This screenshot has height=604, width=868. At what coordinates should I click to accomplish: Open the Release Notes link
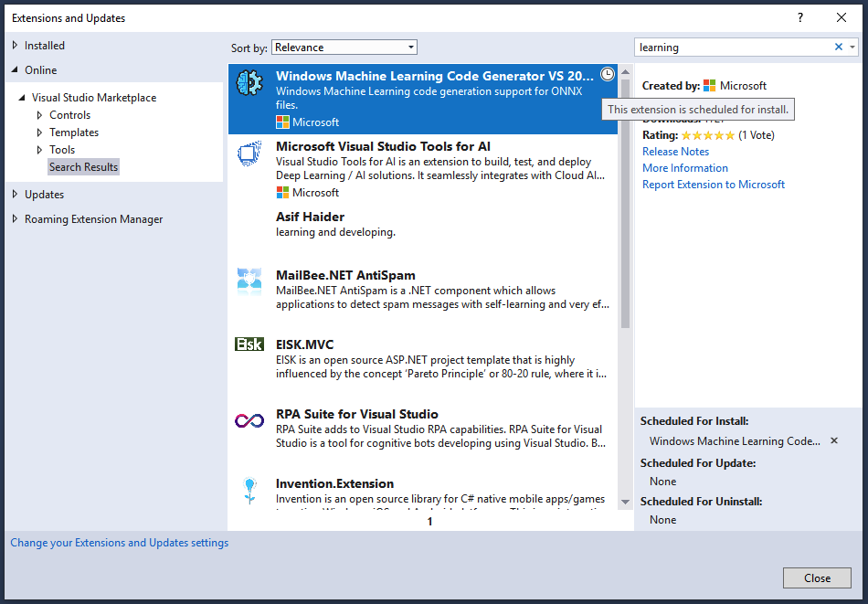[675, 151]
